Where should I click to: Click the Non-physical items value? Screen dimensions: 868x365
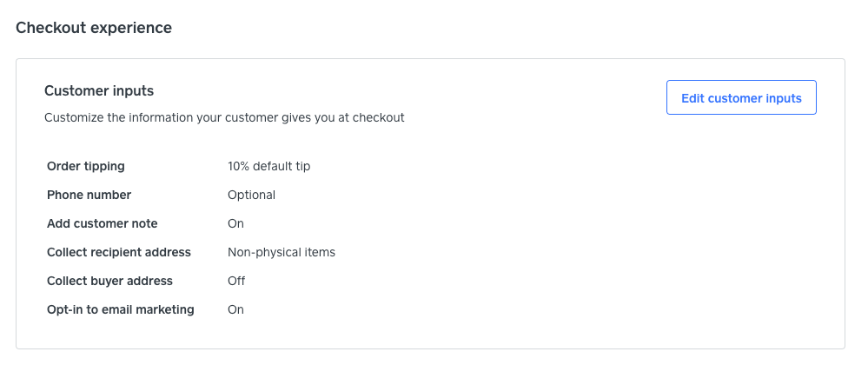pyautogui.click(x=281, y=252)
